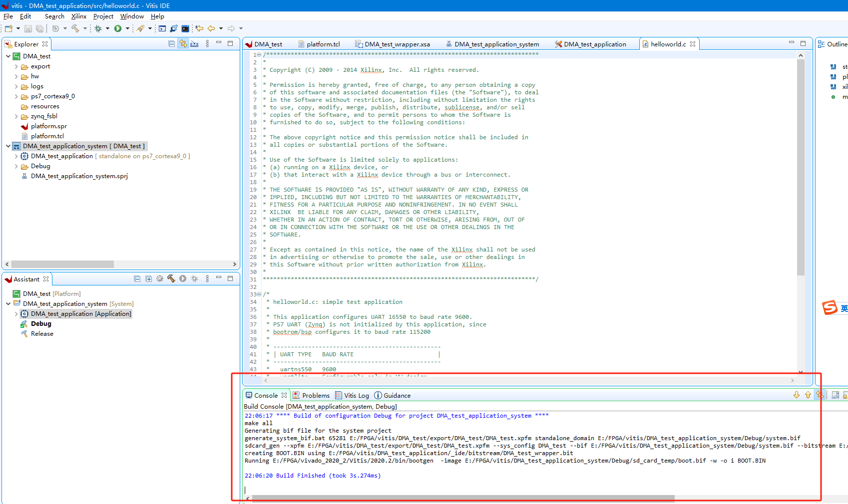Viewport: 848px width, 504px height.
Task: Click the Save All toolbar icon
Action: [39, 28]
